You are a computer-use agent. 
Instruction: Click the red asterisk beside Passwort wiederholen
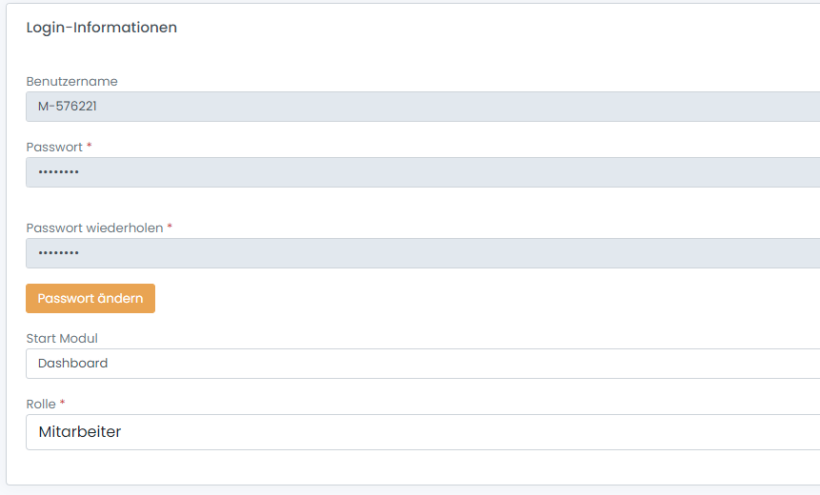tap(170, 227)
